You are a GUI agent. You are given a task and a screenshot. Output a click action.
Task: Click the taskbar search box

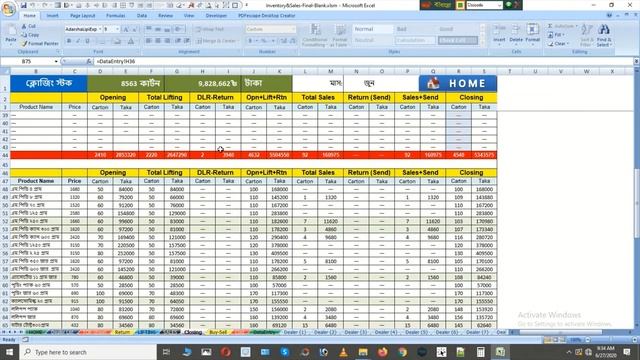click(x=88, y=352)
